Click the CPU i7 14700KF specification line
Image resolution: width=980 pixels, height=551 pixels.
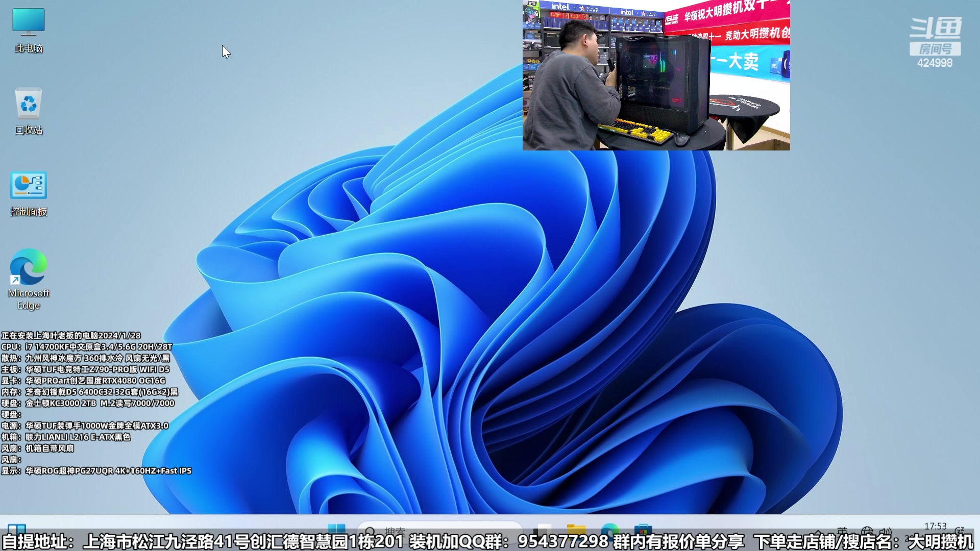(x=87, y=347)
